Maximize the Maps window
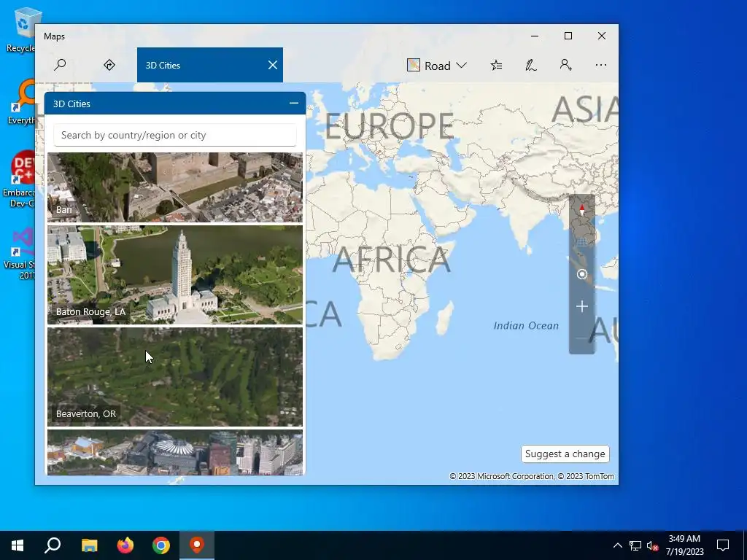This screenshot has height=560, width=747. pyautogui.click(x=568, y=36)
